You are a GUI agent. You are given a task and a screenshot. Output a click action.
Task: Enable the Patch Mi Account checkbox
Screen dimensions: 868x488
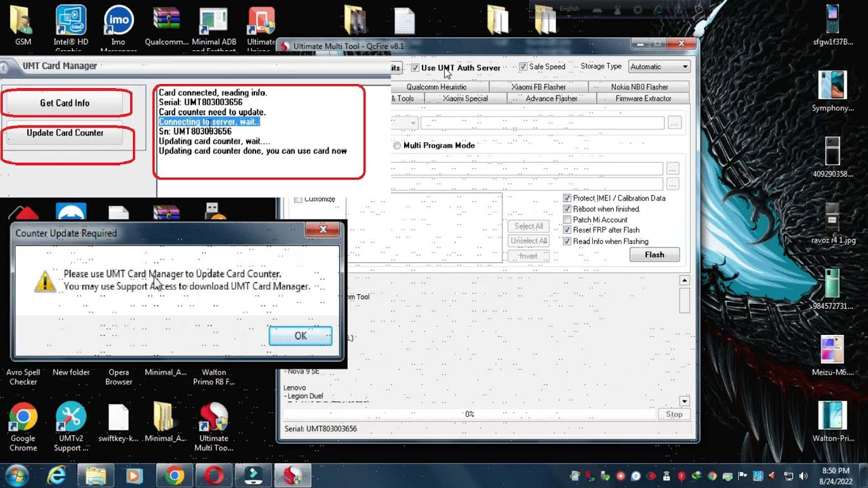568,220
